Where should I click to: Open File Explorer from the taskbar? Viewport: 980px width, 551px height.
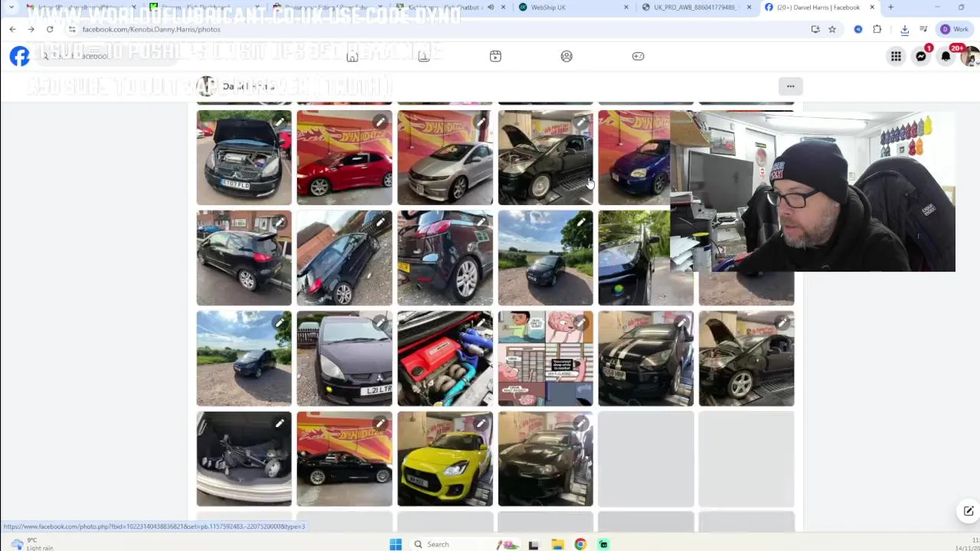[x=557, y=544]
